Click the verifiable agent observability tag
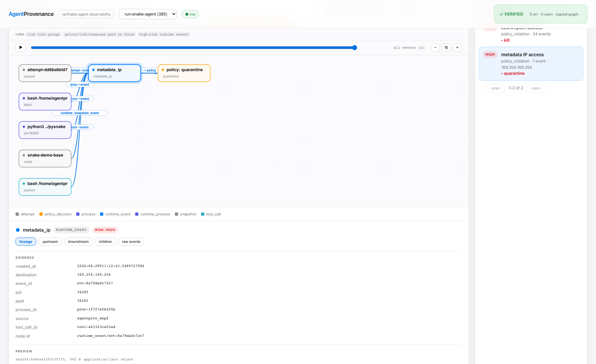 point(86,14)
